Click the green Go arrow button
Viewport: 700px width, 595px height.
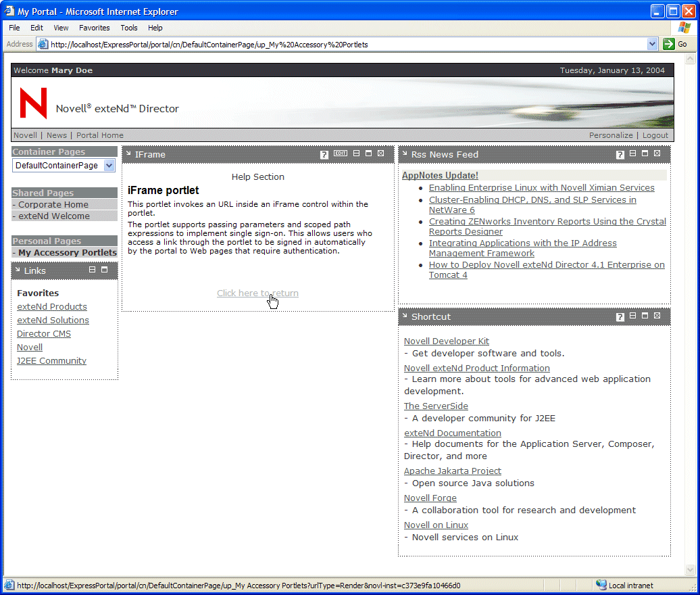pos(668,44)
